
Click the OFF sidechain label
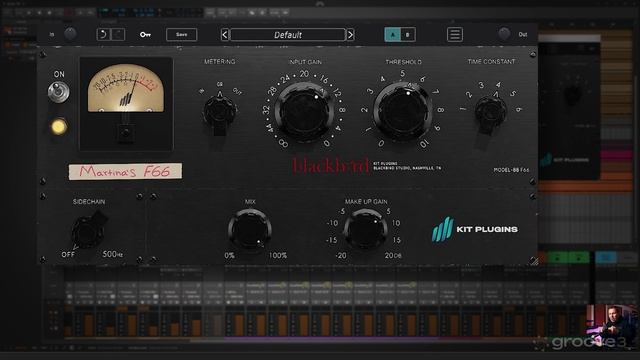pos(68,254)
